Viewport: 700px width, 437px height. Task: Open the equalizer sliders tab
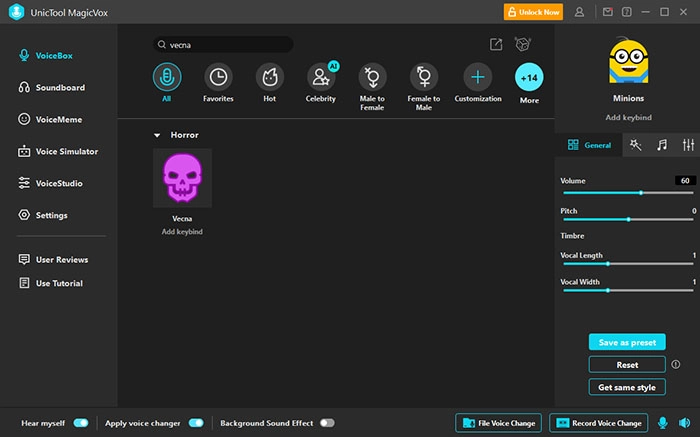point(688,145)
